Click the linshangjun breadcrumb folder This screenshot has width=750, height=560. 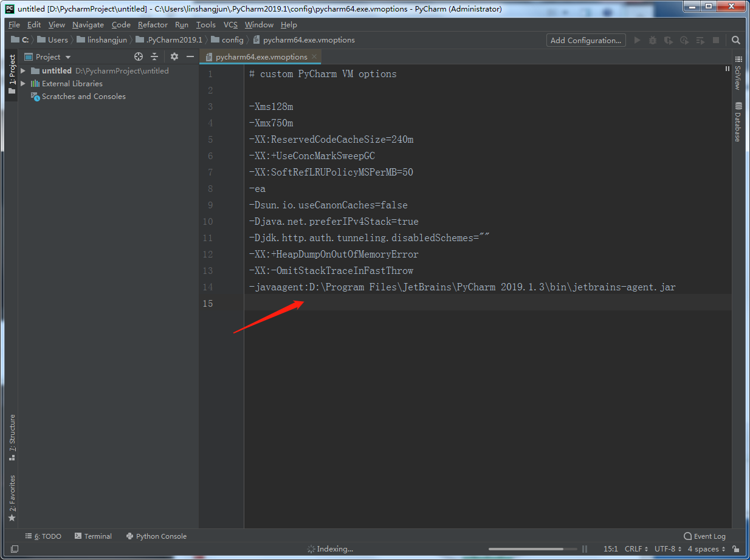(101, 40)
